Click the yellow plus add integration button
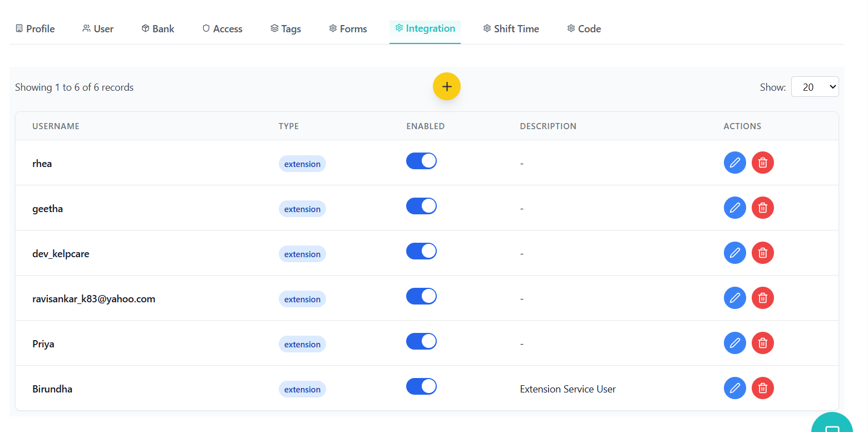This screenshot has width=868, height=432. [x=446, y=87]
